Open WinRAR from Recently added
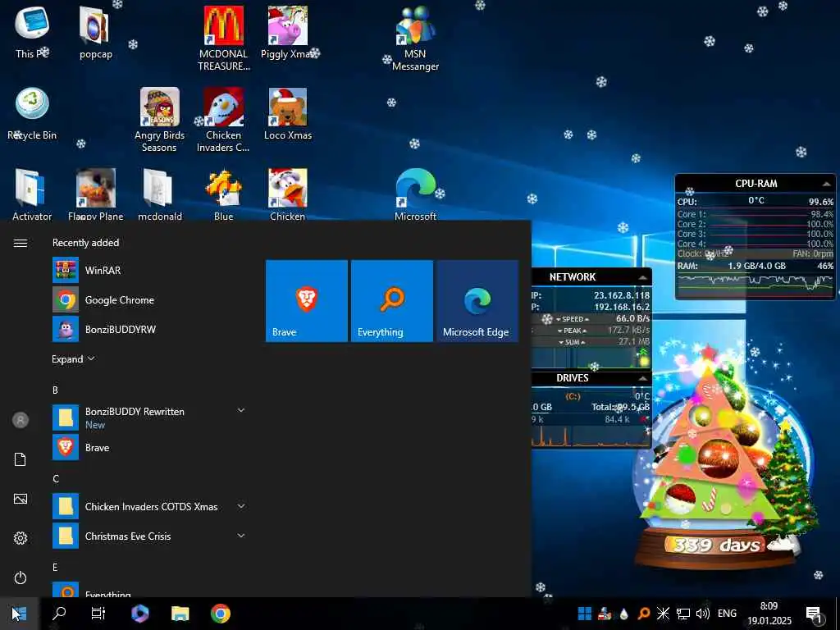The height and width of the screenshot is (630, 840). point(149,271)
